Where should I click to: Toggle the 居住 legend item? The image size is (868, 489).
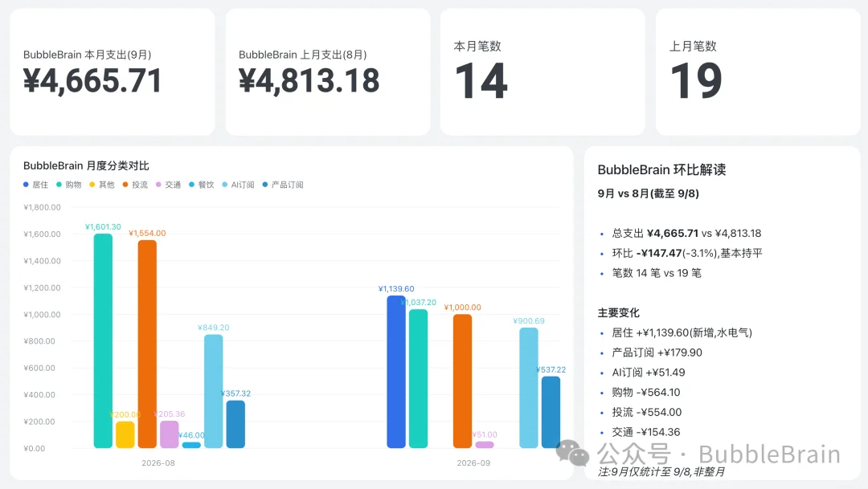(x=36, y=185)
